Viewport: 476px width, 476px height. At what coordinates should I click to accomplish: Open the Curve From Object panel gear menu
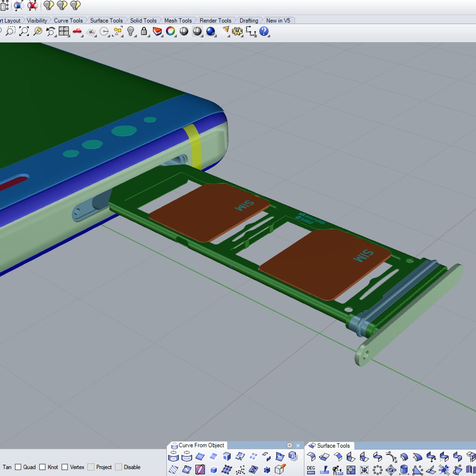pos(289,445)
